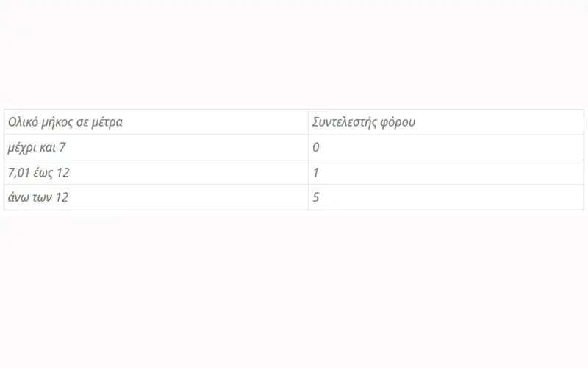Click the number 12 after 'άνω των'
Screen dimensions: 588x368
(62, 197)
